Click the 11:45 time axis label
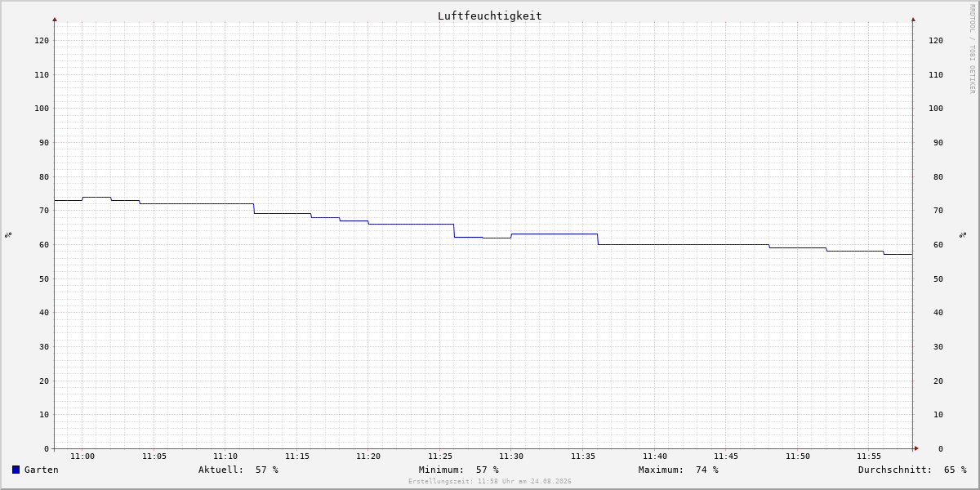This screenshot has height=490, width=980. (x=726, y=457)
